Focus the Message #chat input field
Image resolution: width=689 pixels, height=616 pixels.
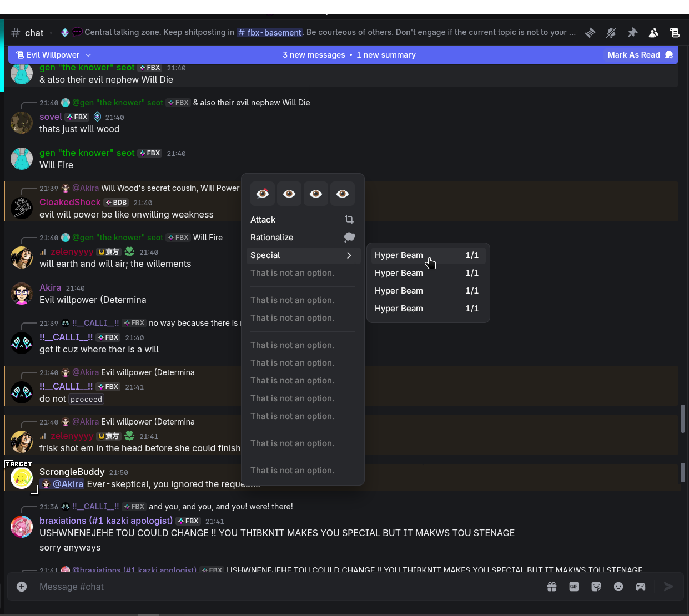[278, 587]
